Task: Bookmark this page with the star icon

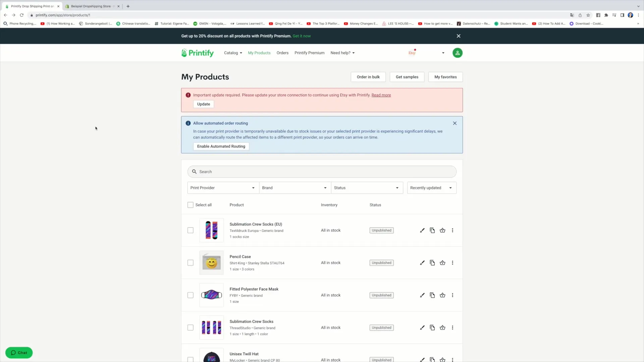Action: [588, 15]
